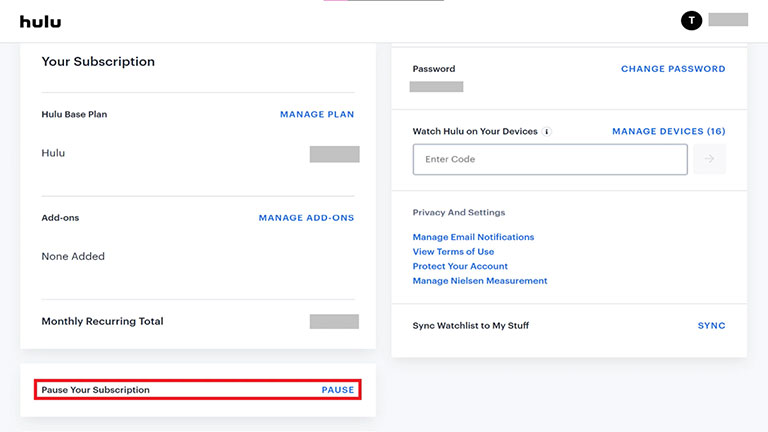This screenshot has height=432, width=768.
Task: Open the profile avatar T
Action: (x=691, y=21)
